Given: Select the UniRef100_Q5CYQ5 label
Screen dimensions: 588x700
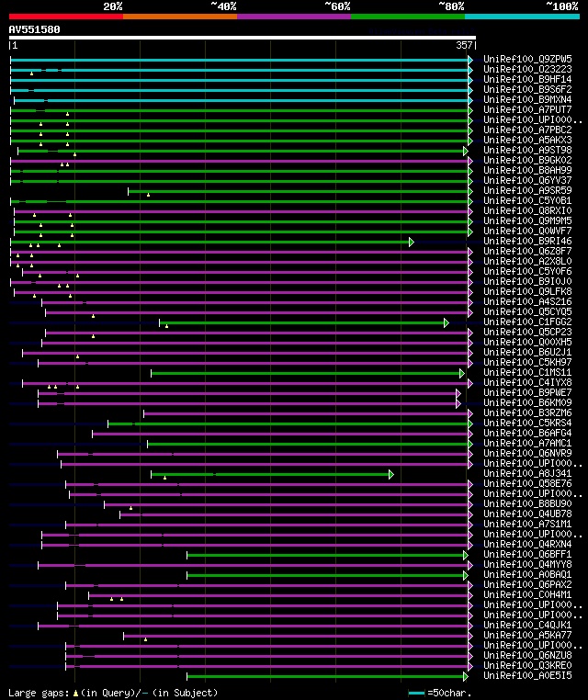Looking at the screenshot, I should (x=527, y=311).
